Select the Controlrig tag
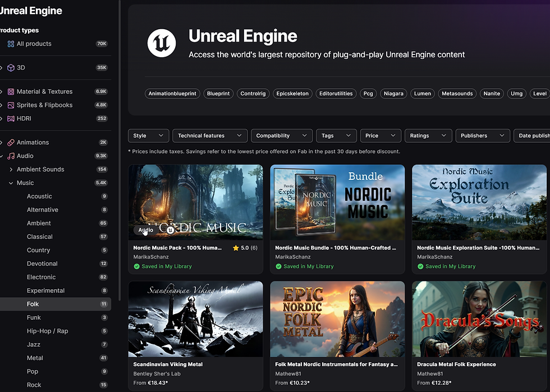Screen dimensions: 550x392 [x=253, y=94]
